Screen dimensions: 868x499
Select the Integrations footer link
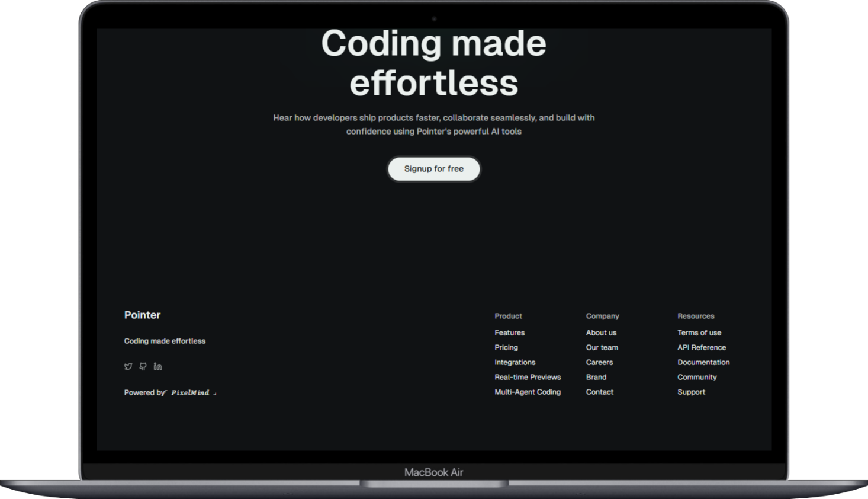click(515, 362)
